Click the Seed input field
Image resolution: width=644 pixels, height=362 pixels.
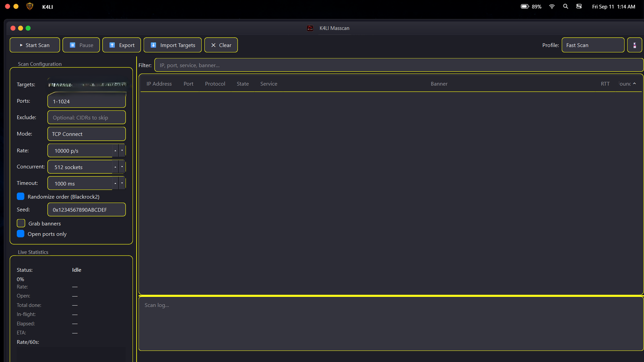(87, 210)
